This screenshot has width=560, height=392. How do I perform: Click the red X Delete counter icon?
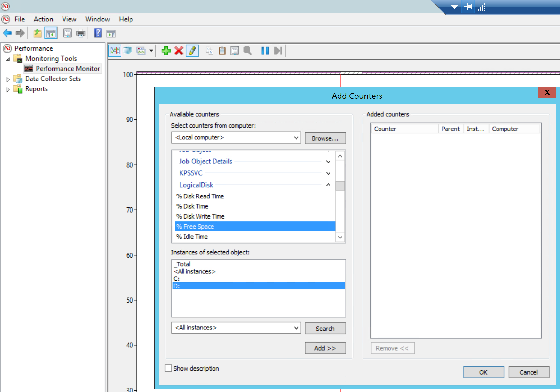pos(179,51)
